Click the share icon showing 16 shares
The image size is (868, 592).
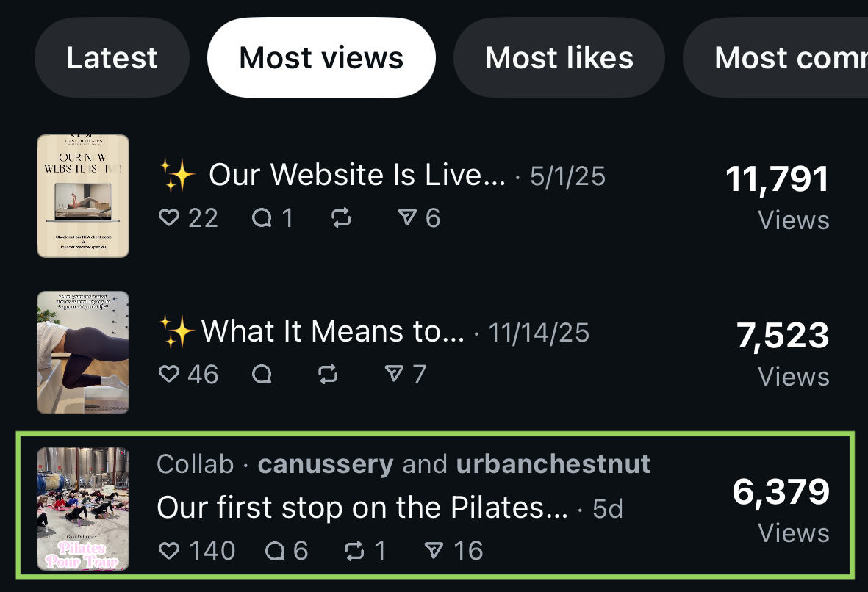[434, 551]
